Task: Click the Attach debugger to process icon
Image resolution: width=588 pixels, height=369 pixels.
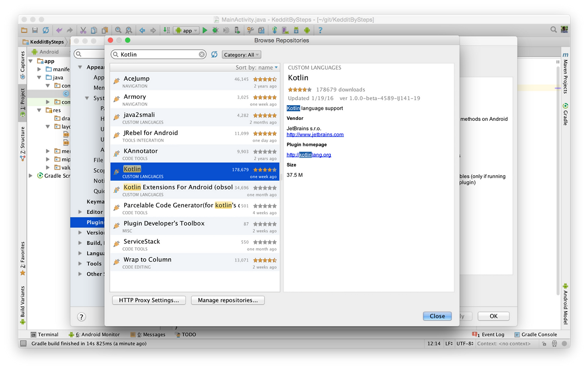Action: (x=237, y=30)
